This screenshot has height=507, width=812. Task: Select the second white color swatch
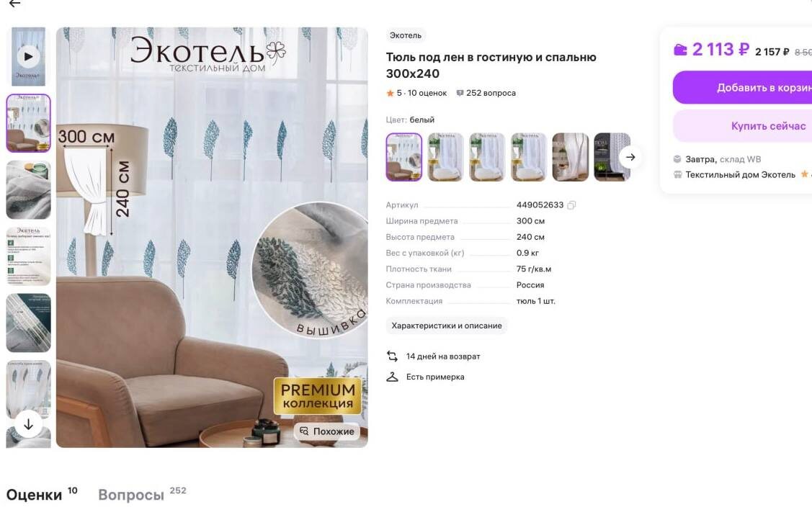(x=445, y=157)
